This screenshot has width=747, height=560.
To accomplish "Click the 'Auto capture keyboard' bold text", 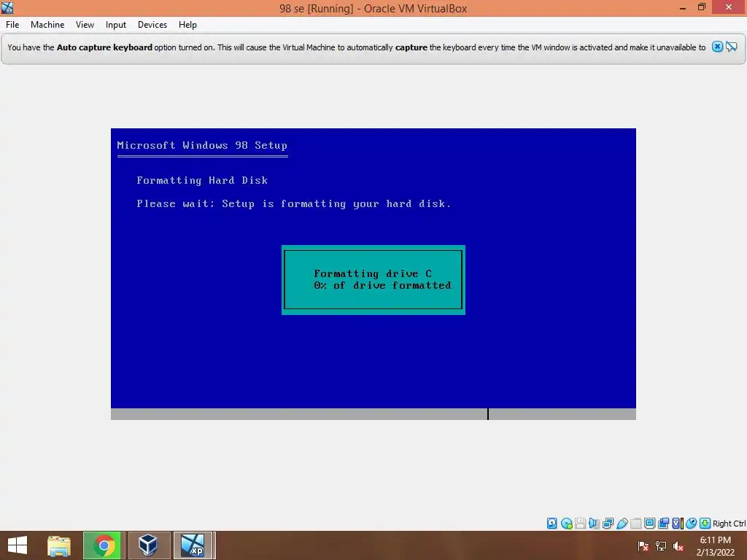I will (x=104, y=47).
